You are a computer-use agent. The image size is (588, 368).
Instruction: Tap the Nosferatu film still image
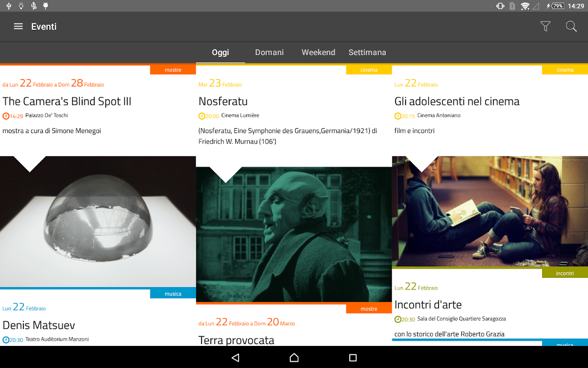pyautogui.click(x=294, y=235)
